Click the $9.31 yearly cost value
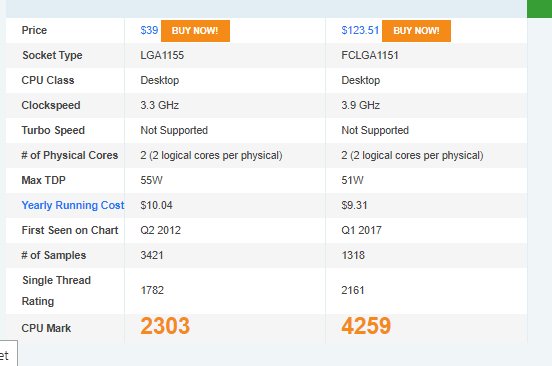 (354, 205)
